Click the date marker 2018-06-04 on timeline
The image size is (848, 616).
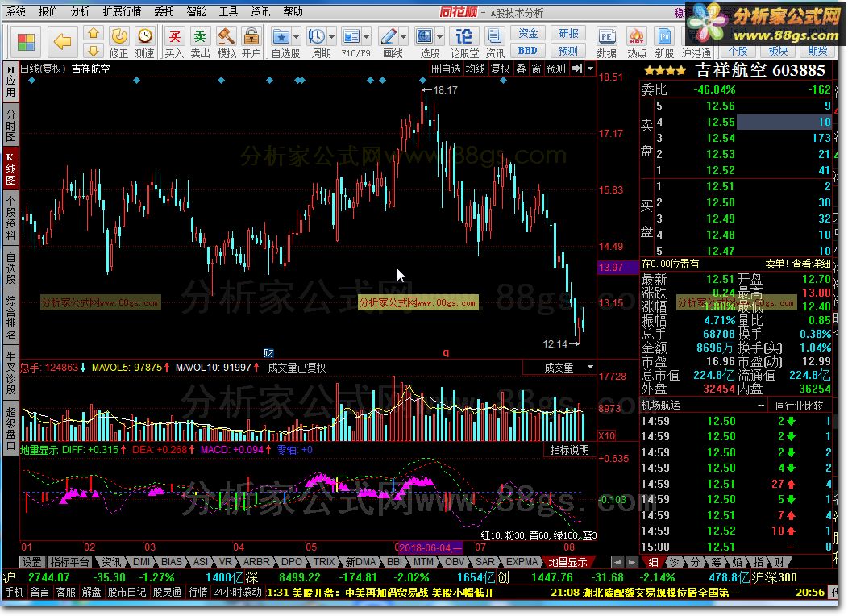430,547
